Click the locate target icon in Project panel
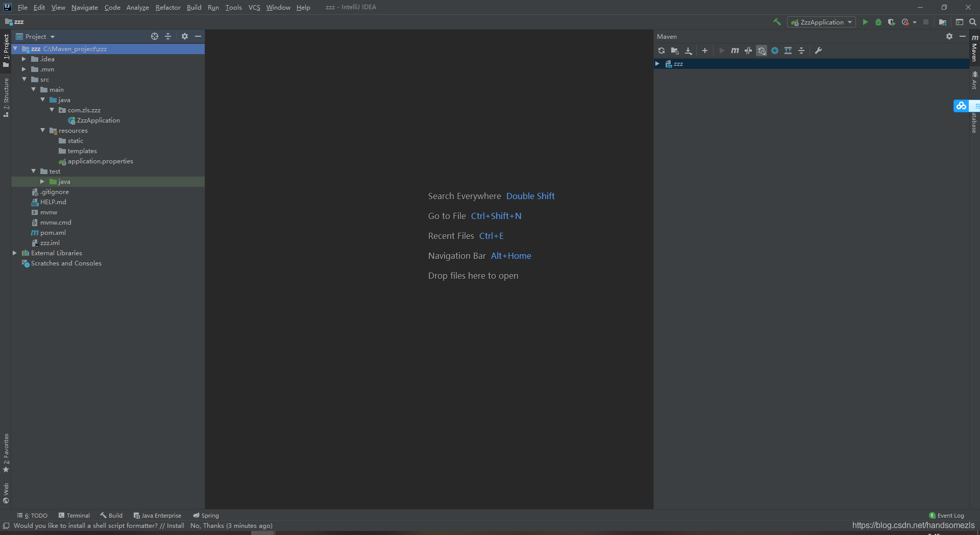The height and width of the screenshot is (535, 980). pyautogui.click(x=155, y=36)
